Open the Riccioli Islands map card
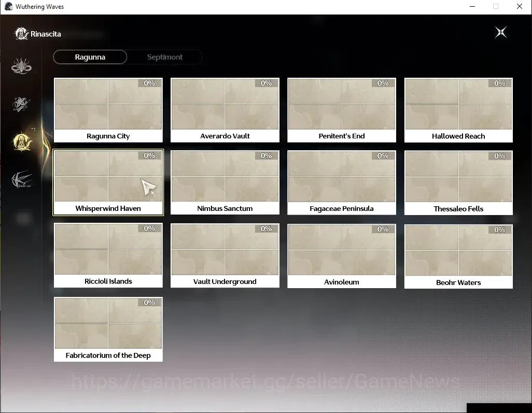The height and width of the screenshot is (413, 532). [108, 255]
